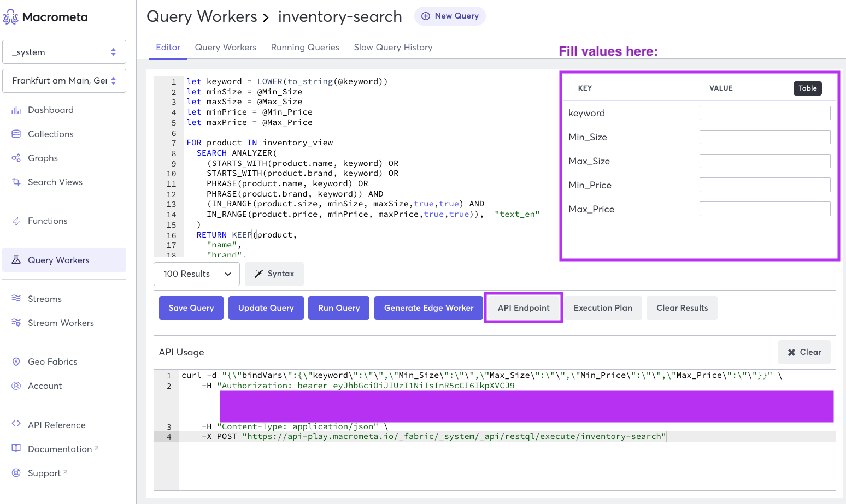
Task: Select Streams from the sidebar
Action: point(44,299)
